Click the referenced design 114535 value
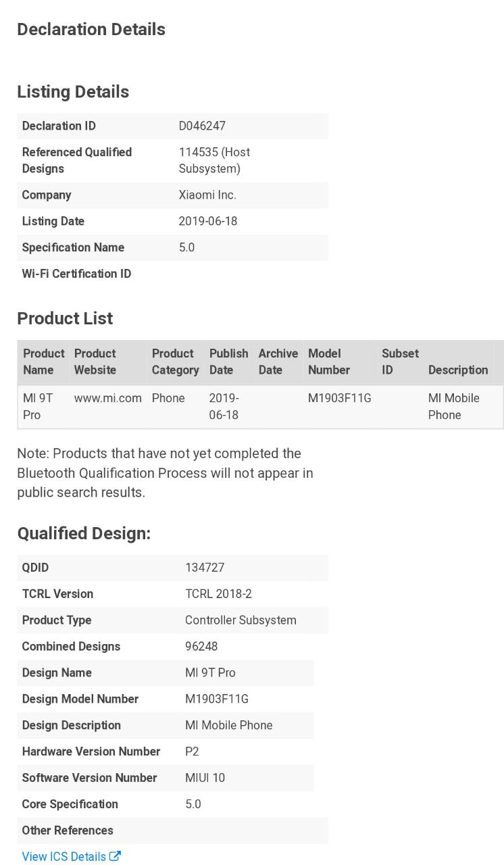Screen dimensions: 504x865 coord(214,160)
